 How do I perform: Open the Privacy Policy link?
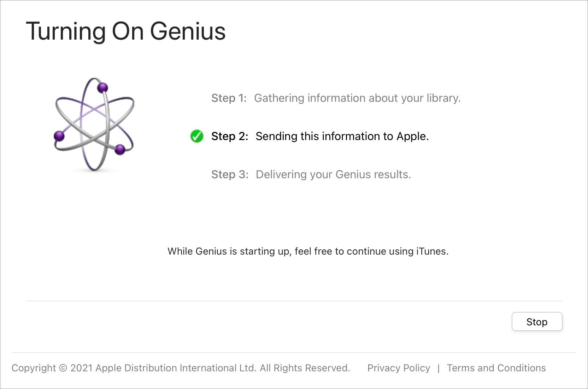(399, 368)
